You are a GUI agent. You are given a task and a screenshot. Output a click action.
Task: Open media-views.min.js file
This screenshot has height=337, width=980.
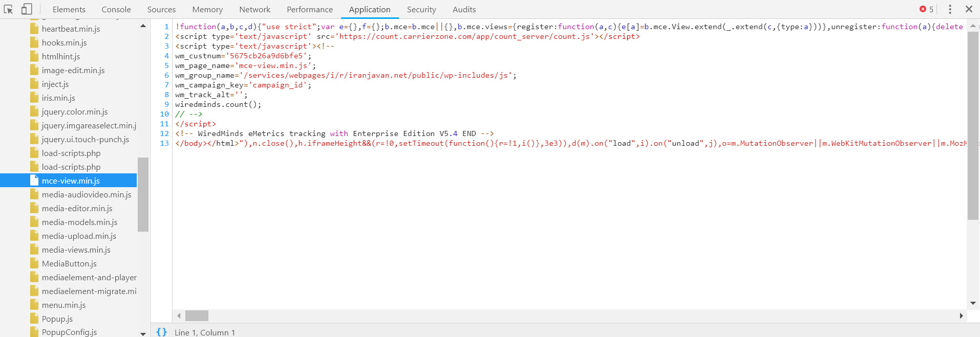(x=76, y=250)
